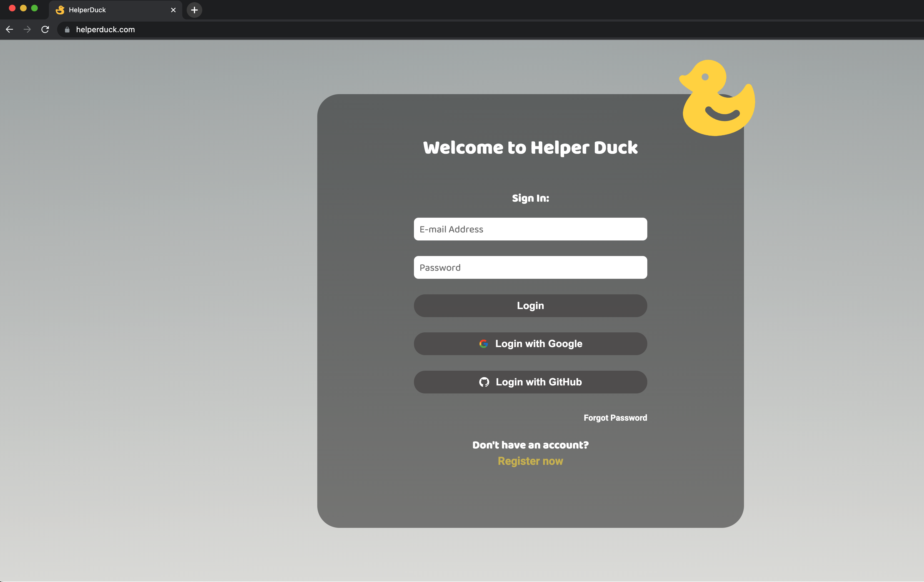Focus the Password input field

(530, 268)
